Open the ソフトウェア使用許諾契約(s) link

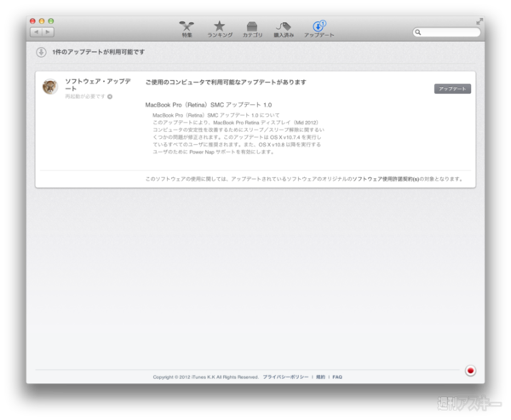tap(386, 179)
